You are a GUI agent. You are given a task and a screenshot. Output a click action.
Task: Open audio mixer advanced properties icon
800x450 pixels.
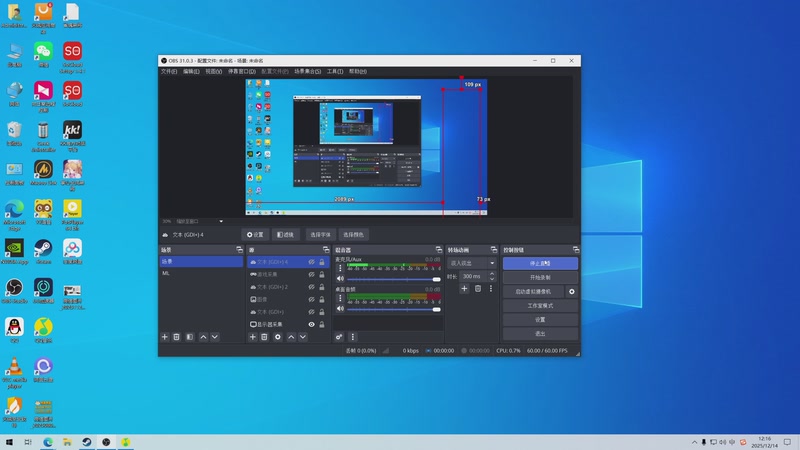[x=339, y=337]
